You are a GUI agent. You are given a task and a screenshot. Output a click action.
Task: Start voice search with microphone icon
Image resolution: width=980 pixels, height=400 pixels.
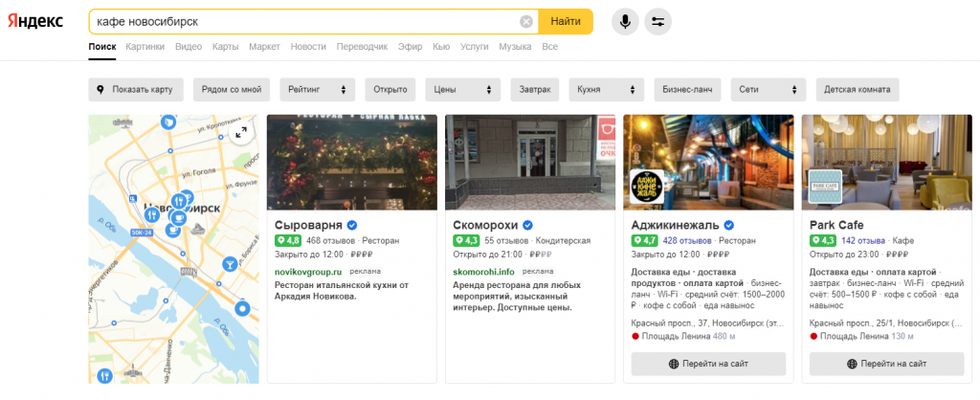(x=625, y=22)
